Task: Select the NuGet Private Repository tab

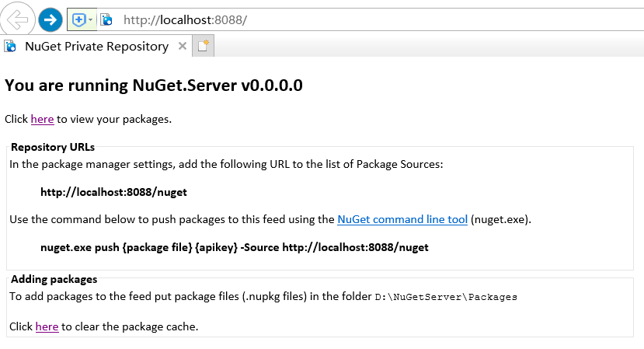Action: point(96,47)
